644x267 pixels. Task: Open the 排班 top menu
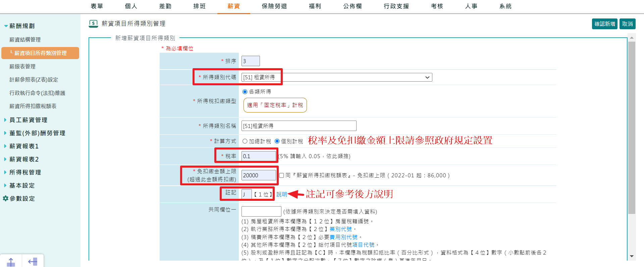[200, 6]
